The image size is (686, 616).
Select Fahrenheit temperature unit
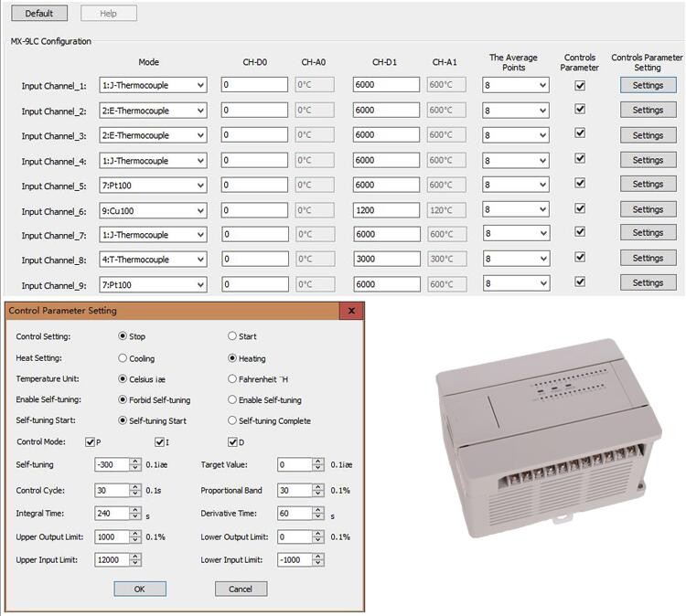coord(232,378)
